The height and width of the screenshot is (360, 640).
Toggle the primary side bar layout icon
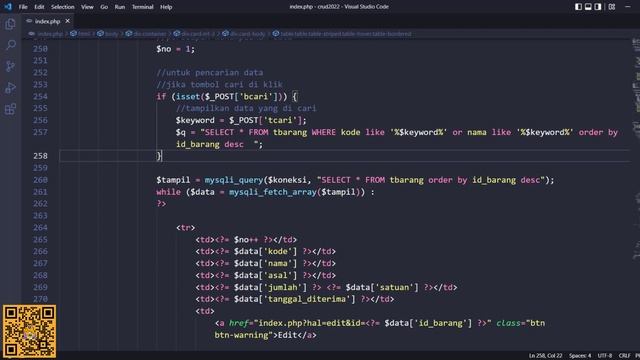[578, 7]
